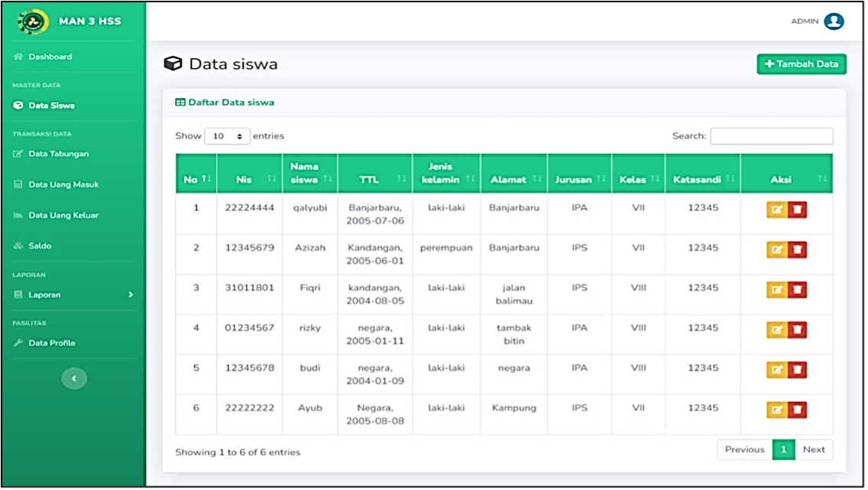The height and width of the screenshot is (490, 868).
Task: Sort the table by Nis column
Action: coord(250,180)
